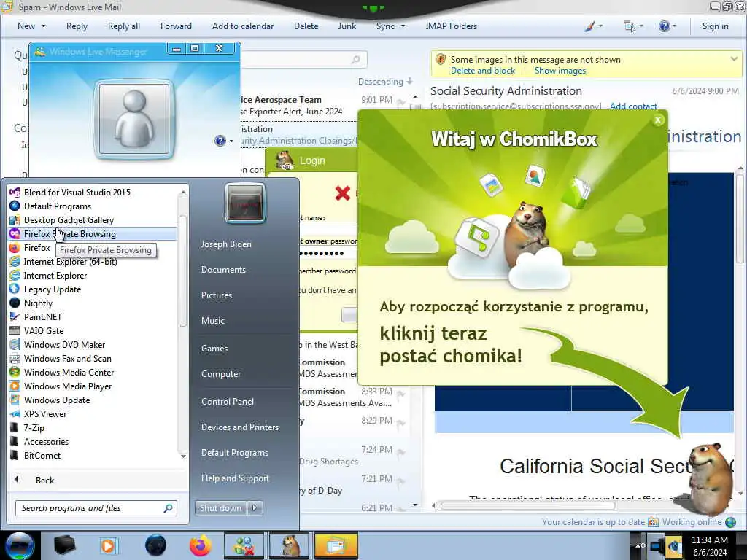Image resolution: width=747 pixels, height=560 pixels.
Task: Open Blend for Visual Studio 2015
Action: 77,192
